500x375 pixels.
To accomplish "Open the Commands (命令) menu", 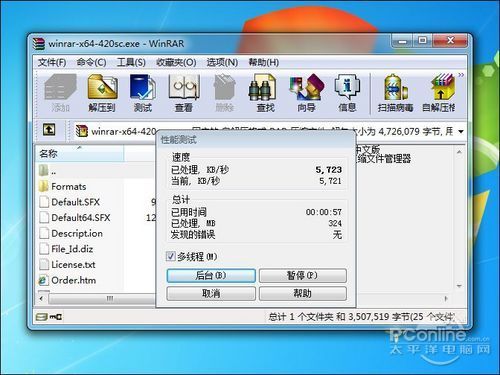I will (91, 62).
